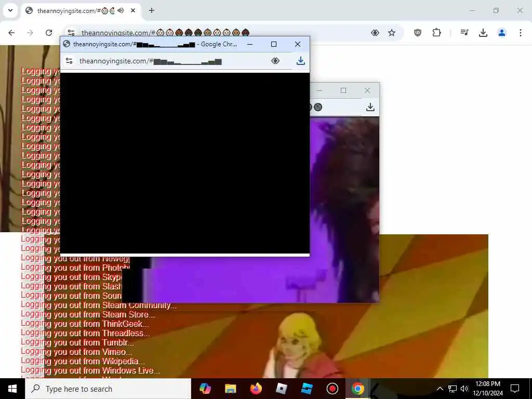Open the red record app on taskbar

tap(332, 389)
